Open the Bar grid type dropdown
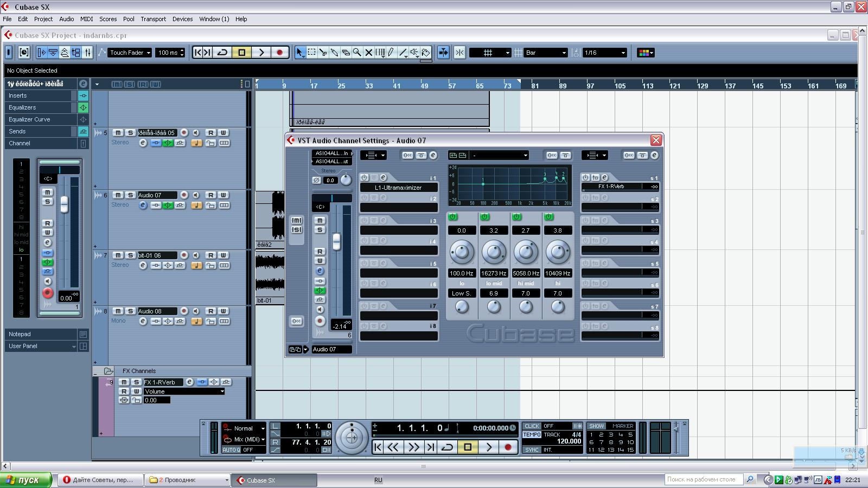 pyautogui.click(x=546, y=53)
